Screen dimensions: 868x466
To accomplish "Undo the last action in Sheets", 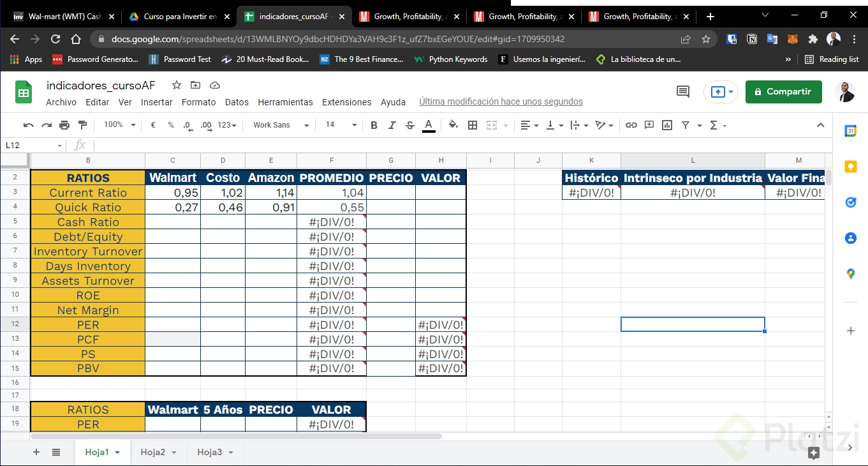I will (x=28, y=125).
